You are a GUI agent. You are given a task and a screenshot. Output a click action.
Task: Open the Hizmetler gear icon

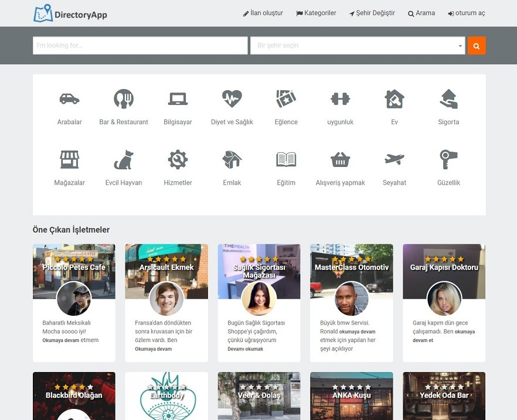178,159
